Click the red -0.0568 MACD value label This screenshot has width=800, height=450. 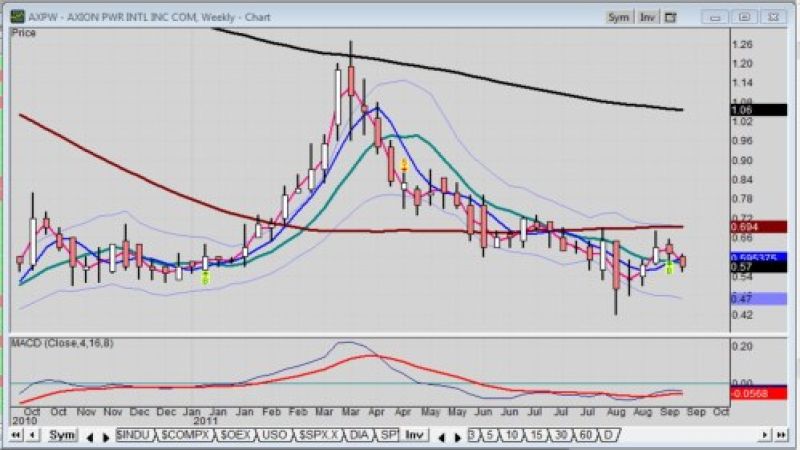[759, 393]
